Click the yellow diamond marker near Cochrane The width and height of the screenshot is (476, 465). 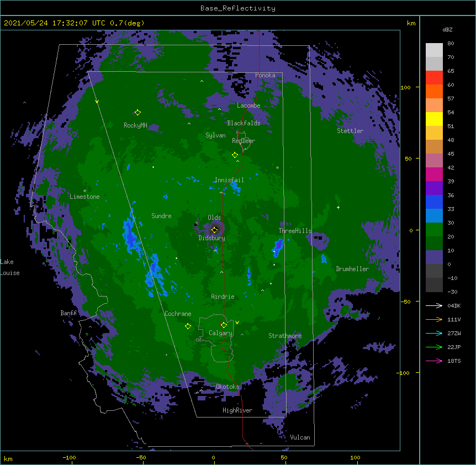click(x=188, y=326)
